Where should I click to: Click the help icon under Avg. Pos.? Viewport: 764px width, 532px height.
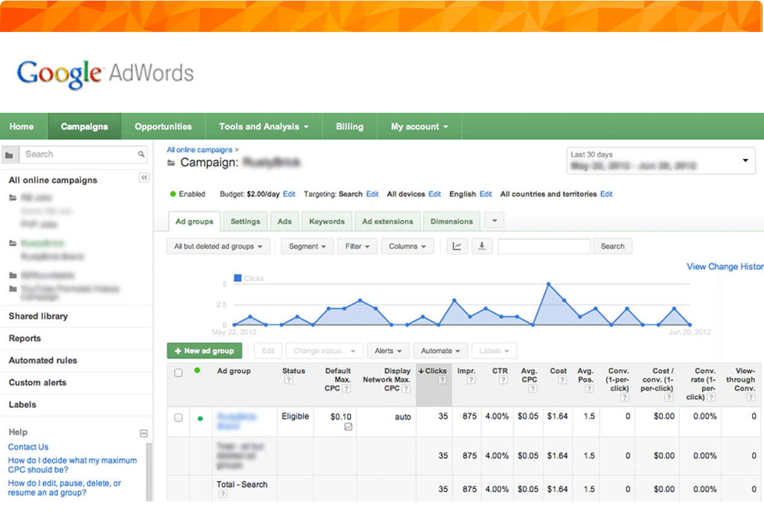coord(589,389)
